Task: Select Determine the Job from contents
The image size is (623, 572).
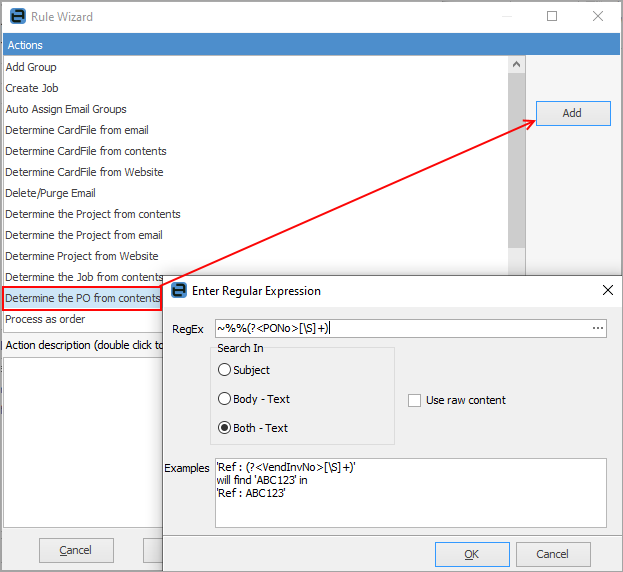Action: pyautogui.click(x=84, y=277)
